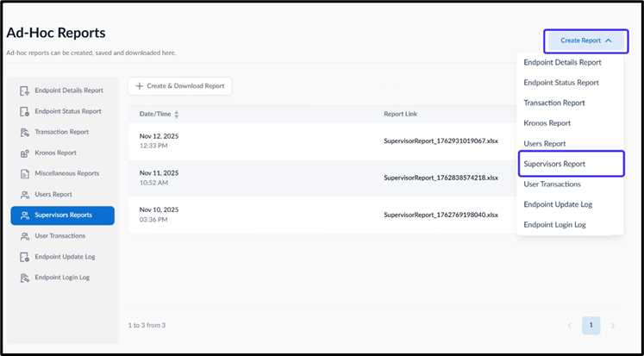The width and height of the screenshot is (644, 356).
Task: Choose Transaction Report from dropdown menu
Action: point(570,103)
